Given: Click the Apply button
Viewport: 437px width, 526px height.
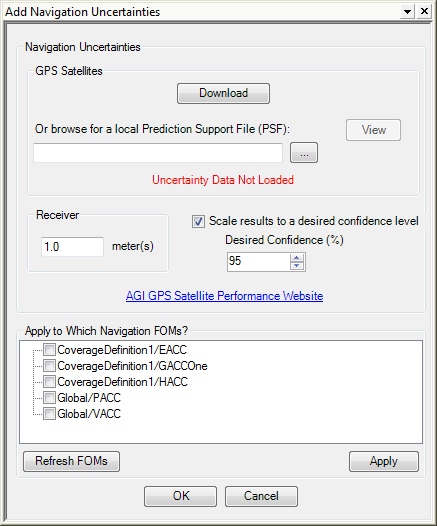Looking at the screenshot, I should pyautogui.click(x=384, y=461).
